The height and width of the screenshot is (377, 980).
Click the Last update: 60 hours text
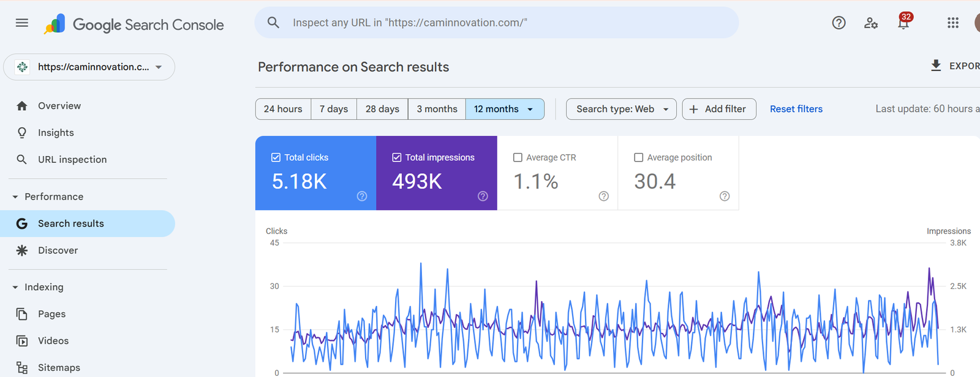click(927, 109)
